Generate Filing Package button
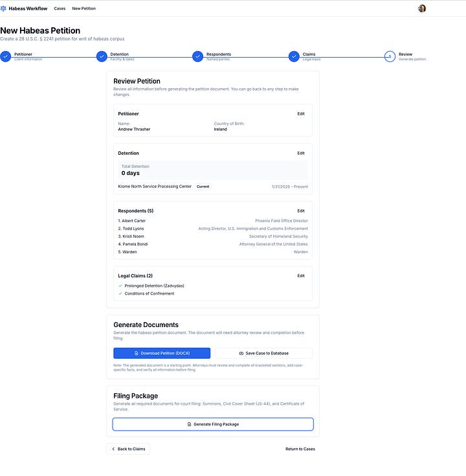 (x=213, y=424)
